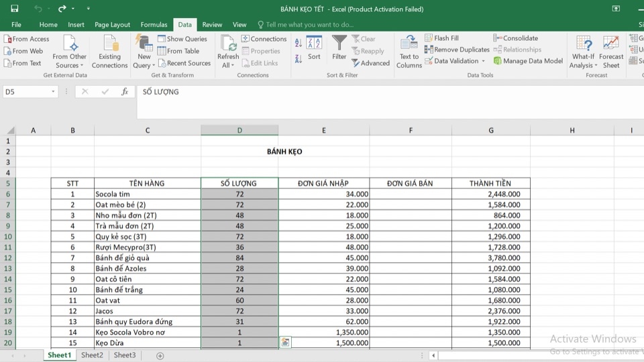
Task: Click the 'BÁNH KẸO' title cell
Action: 284,152
